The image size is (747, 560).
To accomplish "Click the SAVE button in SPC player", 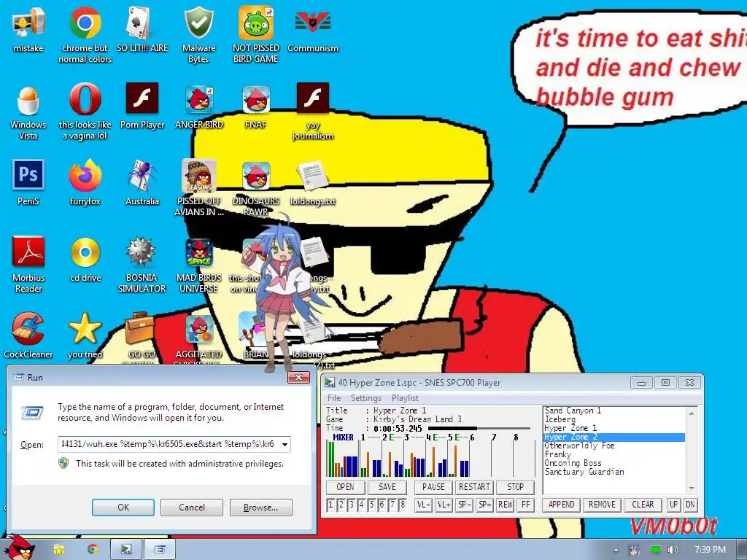I will [387, 486].
